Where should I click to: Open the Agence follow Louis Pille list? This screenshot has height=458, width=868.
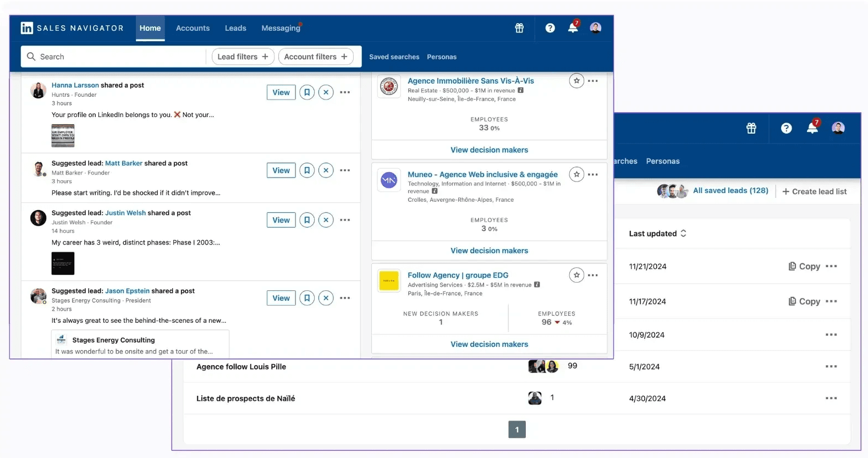click(x=241, y=367)
